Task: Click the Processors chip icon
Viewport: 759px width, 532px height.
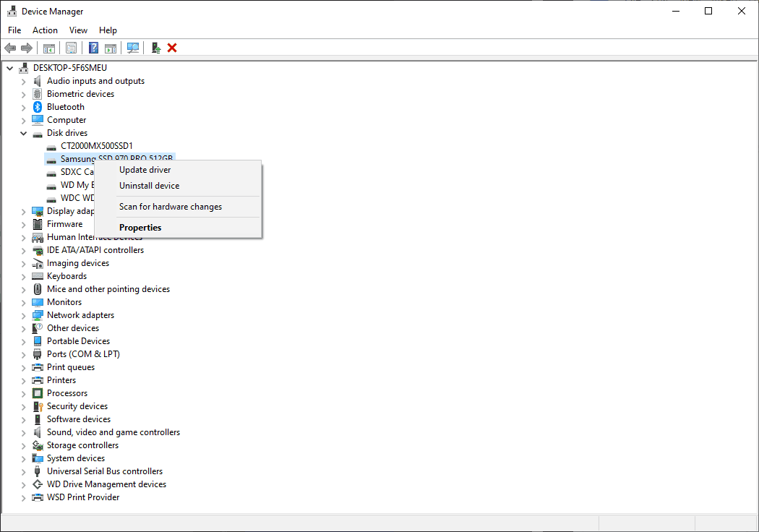Action: point(38,393)
